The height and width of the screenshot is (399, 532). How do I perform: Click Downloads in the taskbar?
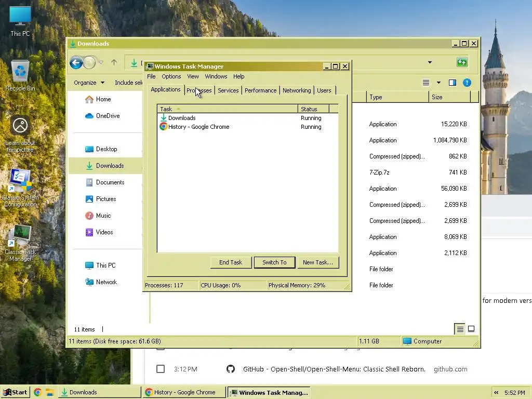point(100,392)
